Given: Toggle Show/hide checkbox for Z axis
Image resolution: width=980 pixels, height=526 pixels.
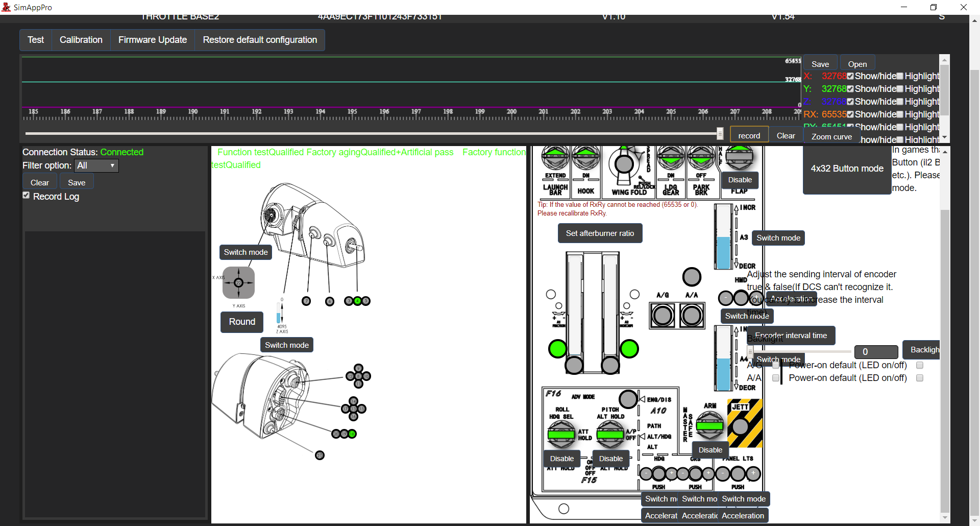Looking at the screenshot, I should 850,102.
